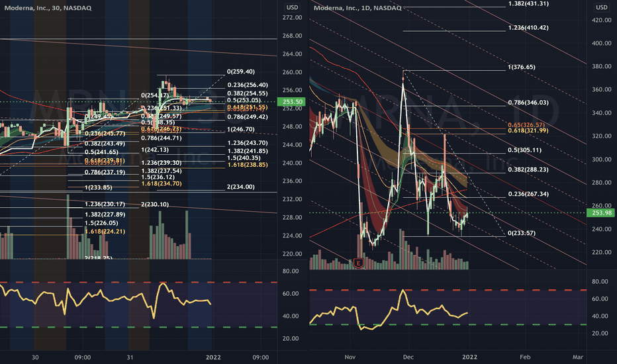Select golden Fibonacci level 1.618(224.21)
This screenshot has height=364, width=617.
coord(105,232)
